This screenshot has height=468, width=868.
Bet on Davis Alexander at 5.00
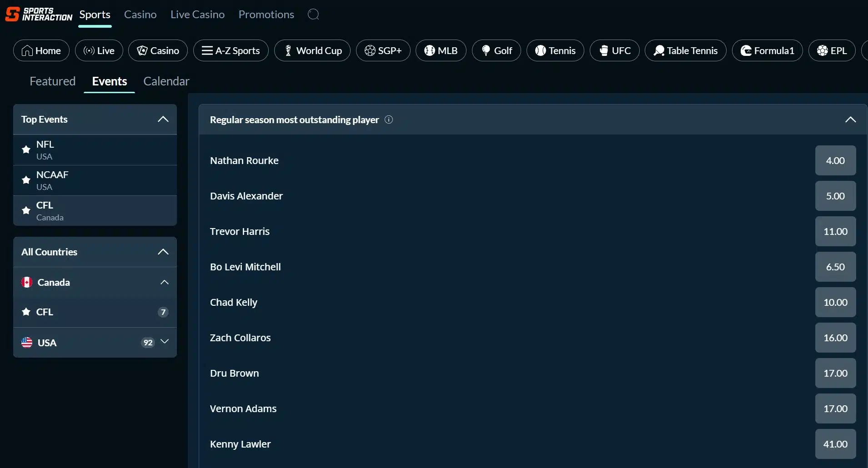tap(835, 196)
